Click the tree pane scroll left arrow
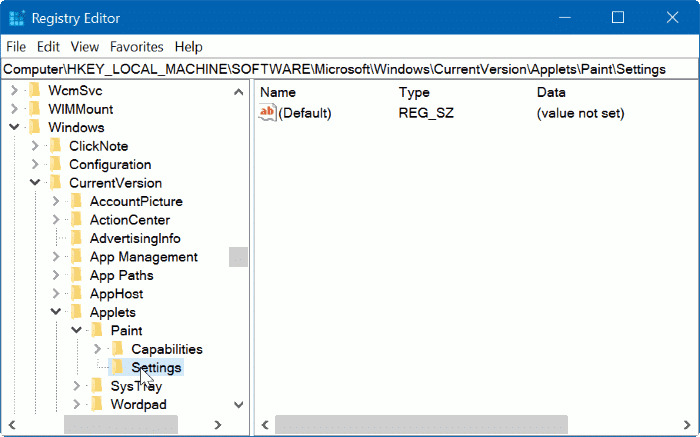700x437 pixels. (x=12, y=425)
